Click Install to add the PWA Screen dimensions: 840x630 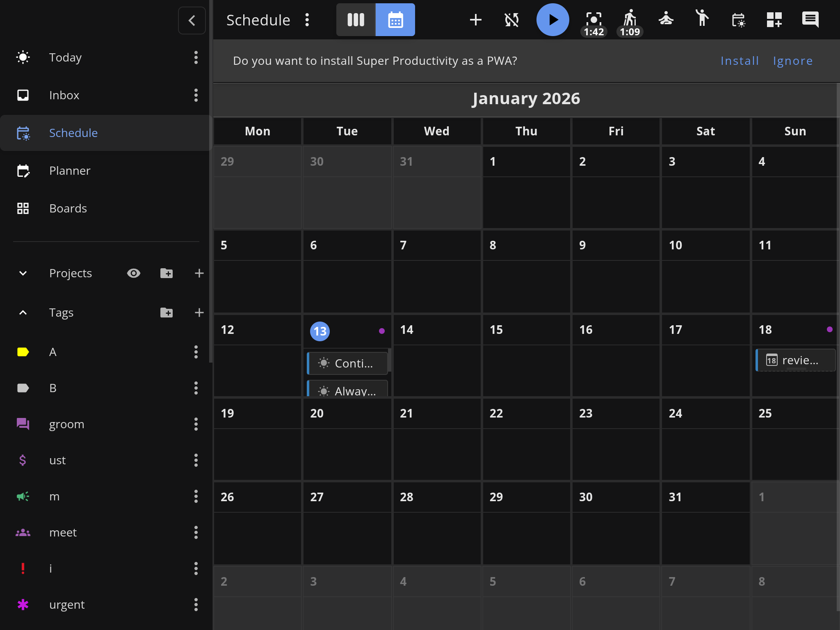click(739, 61)
